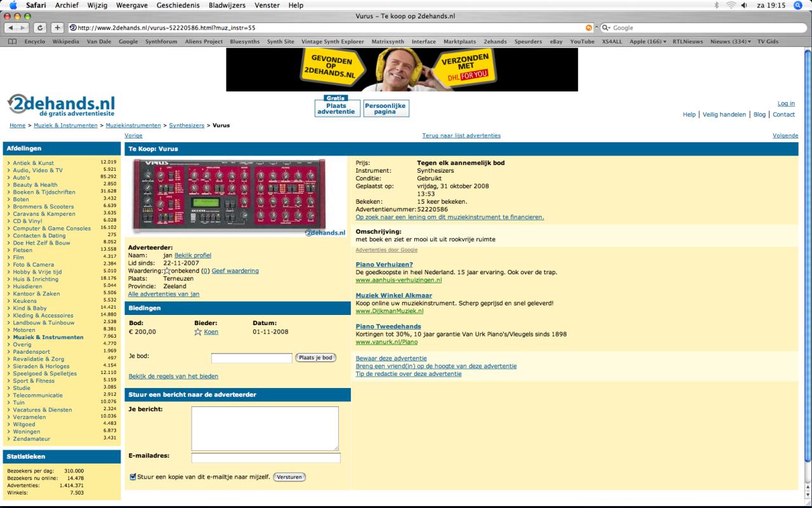Go forward with Safari's forward arrow
This screenshot has width=812, height=508.
[24, 28]
